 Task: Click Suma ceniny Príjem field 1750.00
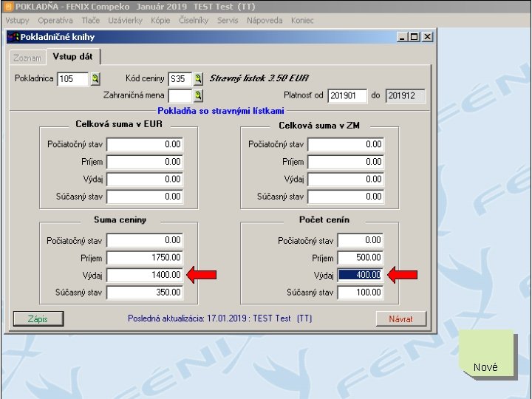145,258
